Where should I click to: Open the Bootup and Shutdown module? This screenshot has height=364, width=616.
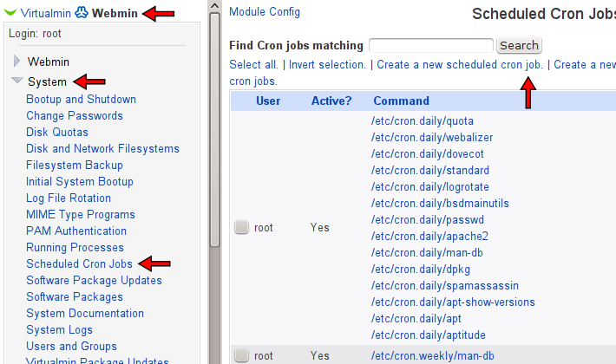tap(81, 100)
